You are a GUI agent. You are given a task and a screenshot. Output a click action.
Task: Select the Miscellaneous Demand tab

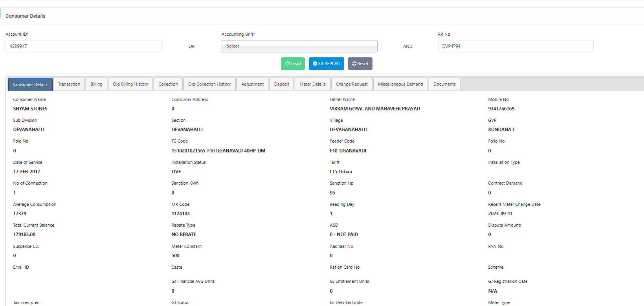400,84
